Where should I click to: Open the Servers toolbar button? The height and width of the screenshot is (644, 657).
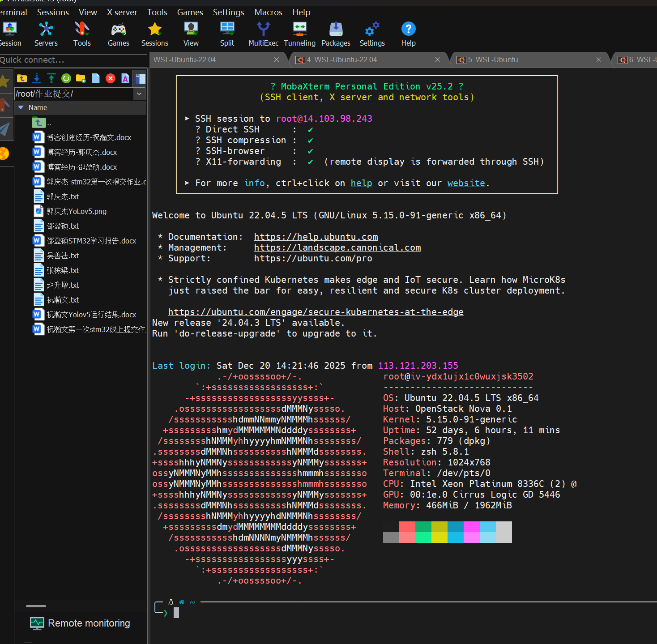tap(46, 34)
